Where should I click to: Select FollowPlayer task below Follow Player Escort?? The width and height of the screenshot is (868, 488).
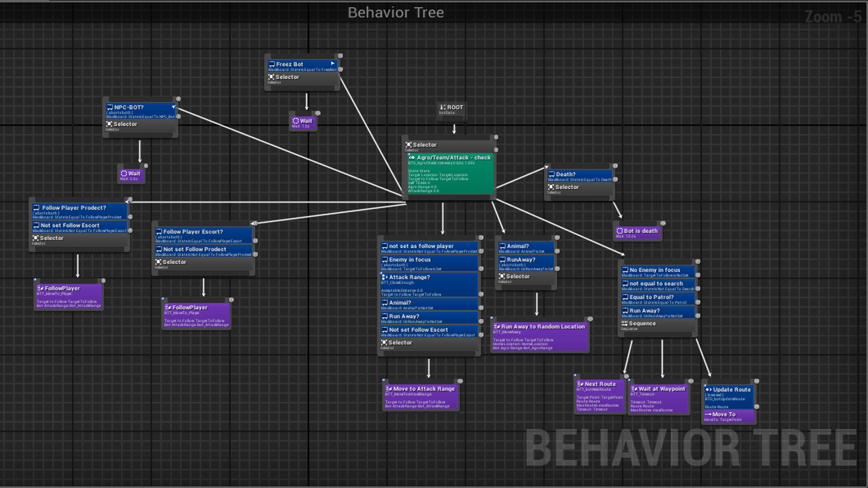196,315
